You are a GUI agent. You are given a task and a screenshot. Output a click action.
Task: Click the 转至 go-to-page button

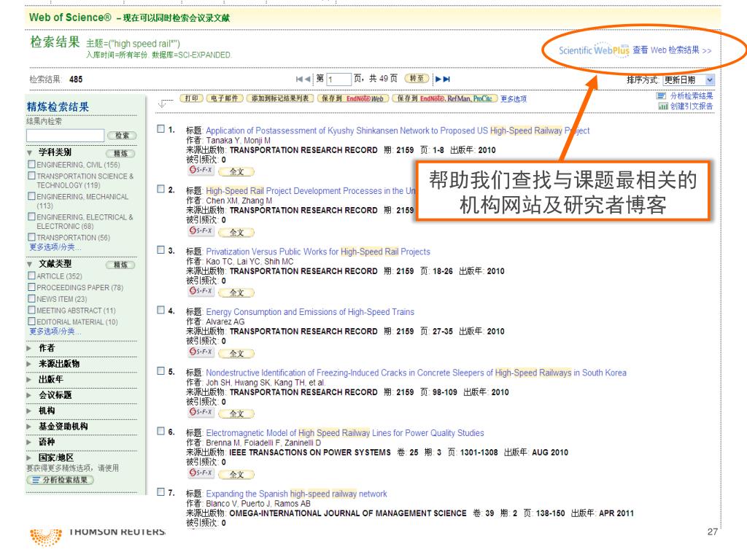coord(417,79)
